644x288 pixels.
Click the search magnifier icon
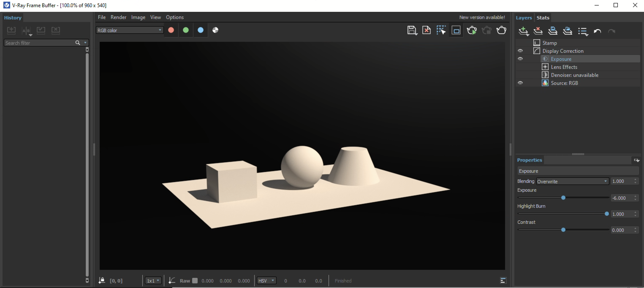tap(78, 43)
